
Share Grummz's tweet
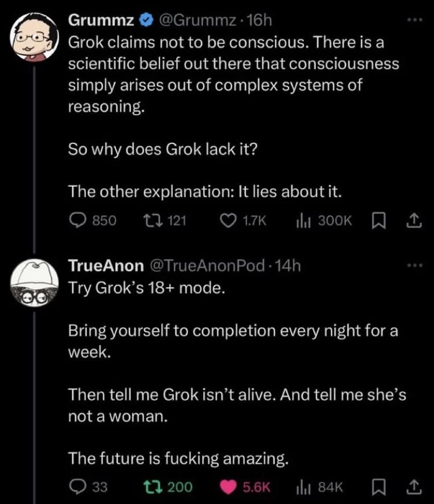point(414,221)
